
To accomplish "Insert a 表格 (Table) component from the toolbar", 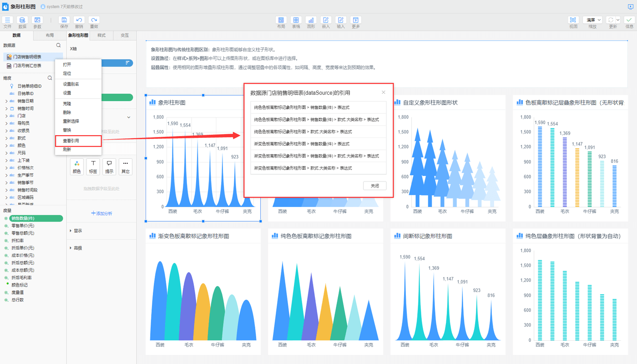I will pyautogui.click(x=296, y=20).
